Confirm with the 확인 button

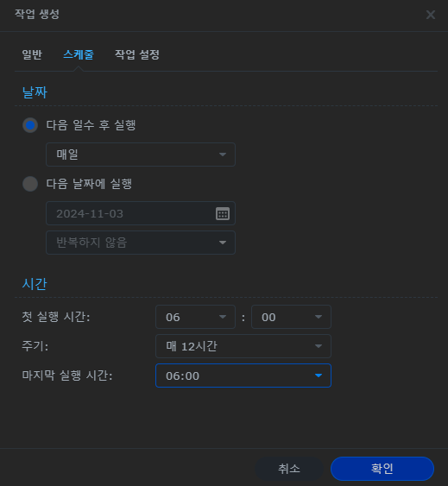(382, 469)
